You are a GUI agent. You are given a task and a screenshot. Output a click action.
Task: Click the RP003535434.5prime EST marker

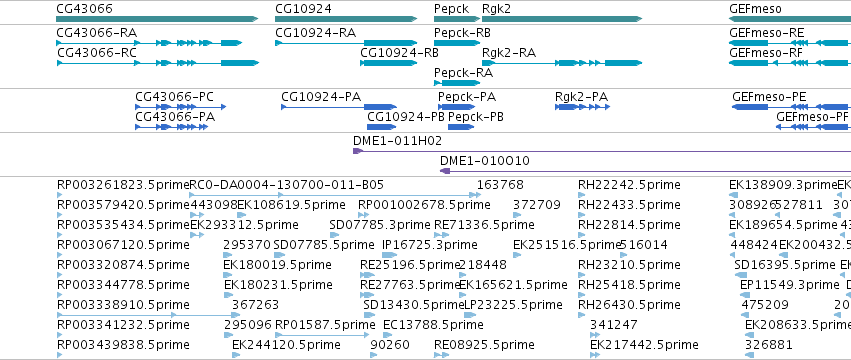coord(60,235)
